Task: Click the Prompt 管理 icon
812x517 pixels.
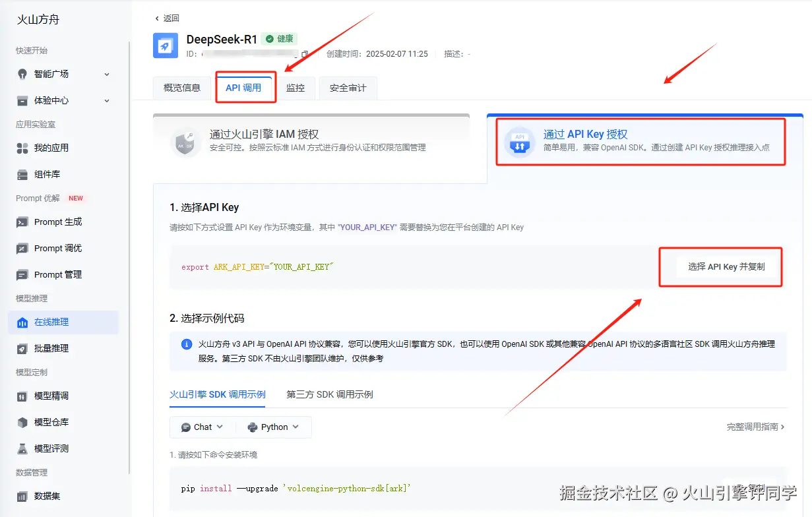Action: [22, 274]
